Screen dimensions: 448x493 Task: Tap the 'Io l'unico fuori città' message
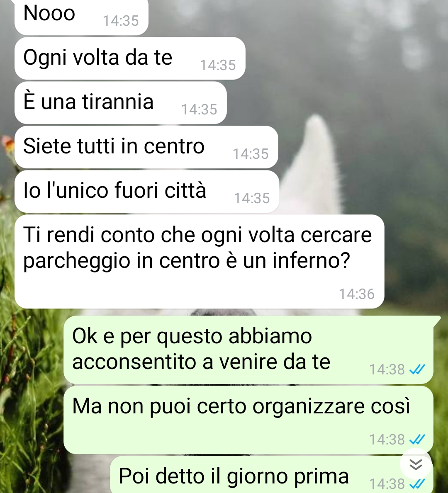coord(147,192)
